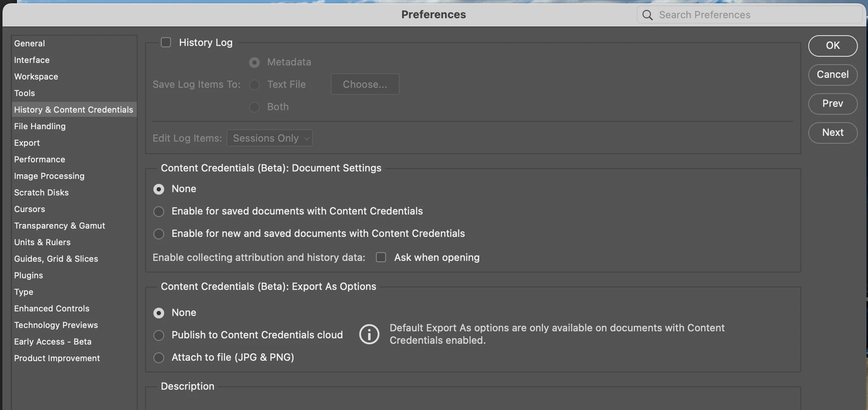Open the Interface preferences category

[74, 60]
